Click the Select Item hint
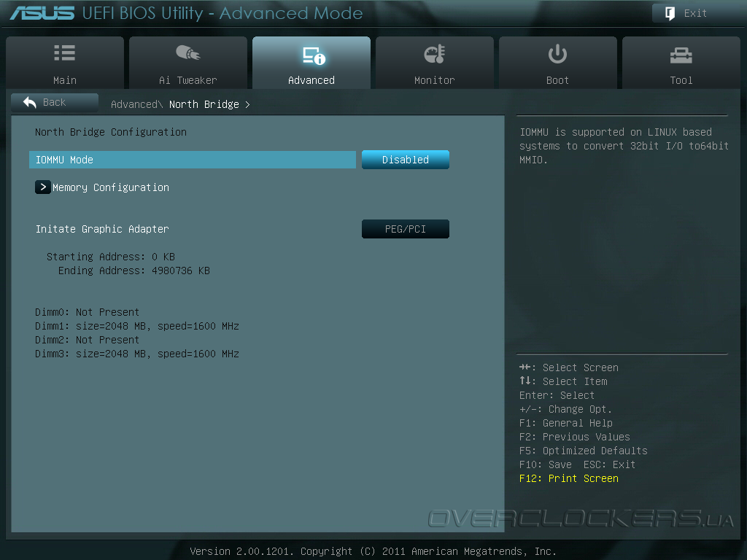Image resolution: width=747 pixels, height=560 pixels. click(563, 381)
